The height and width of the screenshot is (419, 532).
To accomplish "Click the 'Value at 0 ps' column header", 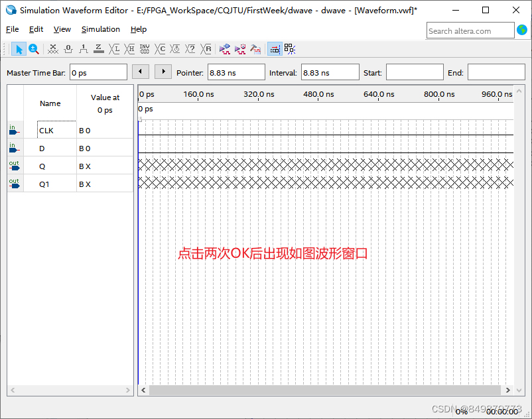I will pos(105,103).
